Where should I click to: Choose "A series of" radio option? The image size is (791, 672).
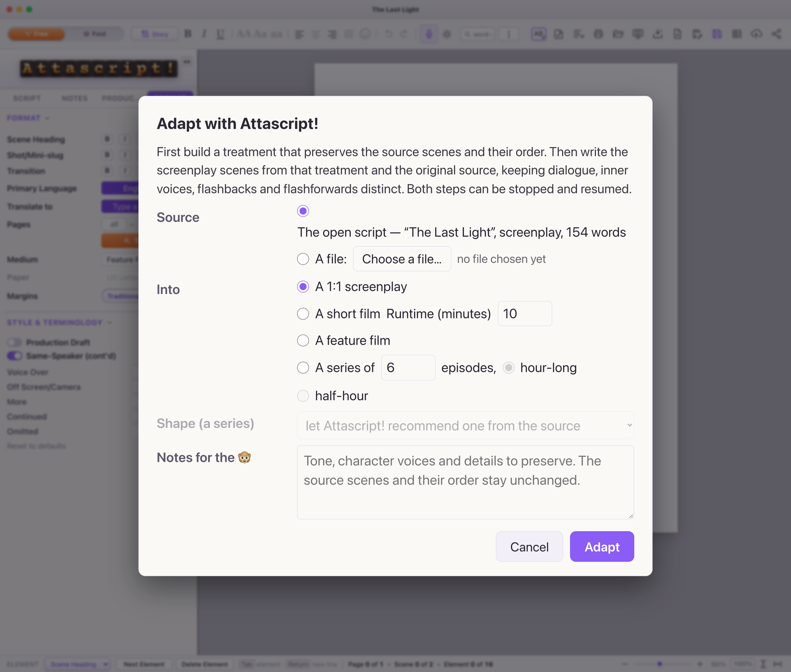click(303, 368)
